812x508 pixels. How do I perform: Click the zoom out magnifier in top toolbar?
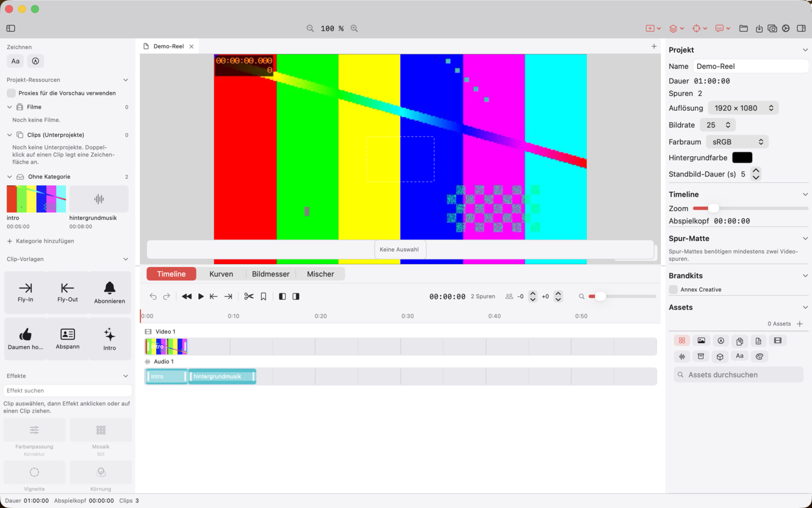point(310,28)
